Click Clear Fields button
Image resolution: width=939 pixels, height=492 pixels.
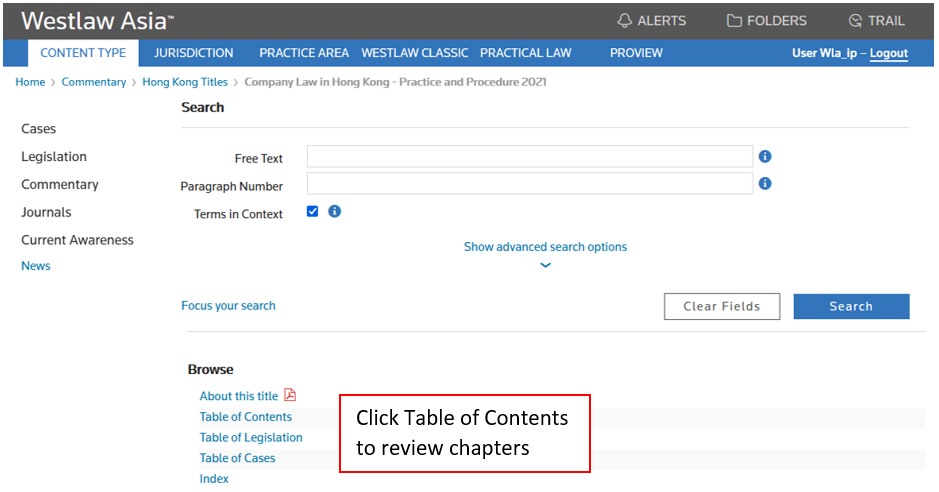(722, 306)
